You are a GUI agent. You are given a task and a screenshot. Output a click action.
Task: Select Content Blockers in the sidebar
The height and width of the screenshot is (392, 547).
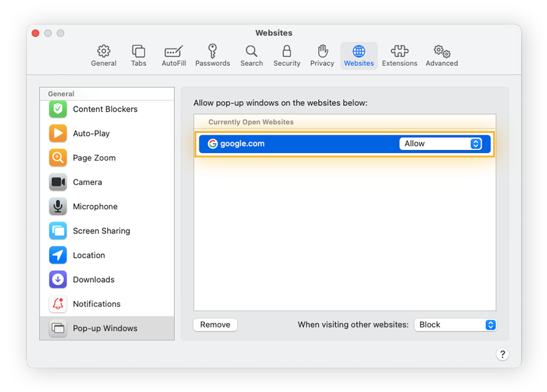(107, 109)
